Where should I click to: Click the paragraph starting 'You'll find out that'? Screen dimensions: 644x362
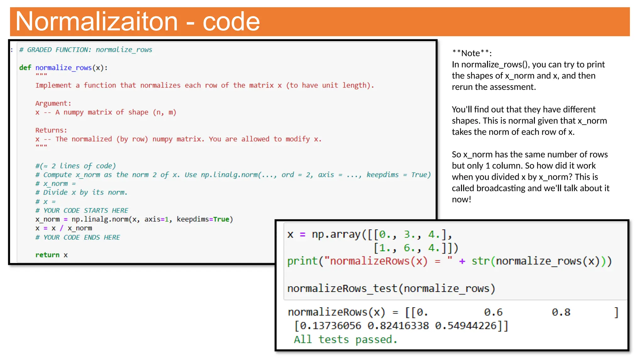tap(529, 121)
